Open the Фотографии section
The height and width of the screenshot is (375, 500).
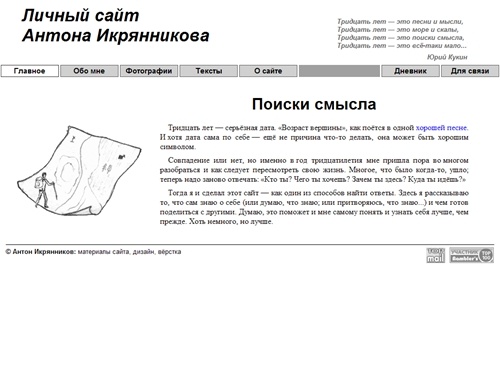click(x=149, y=71)
